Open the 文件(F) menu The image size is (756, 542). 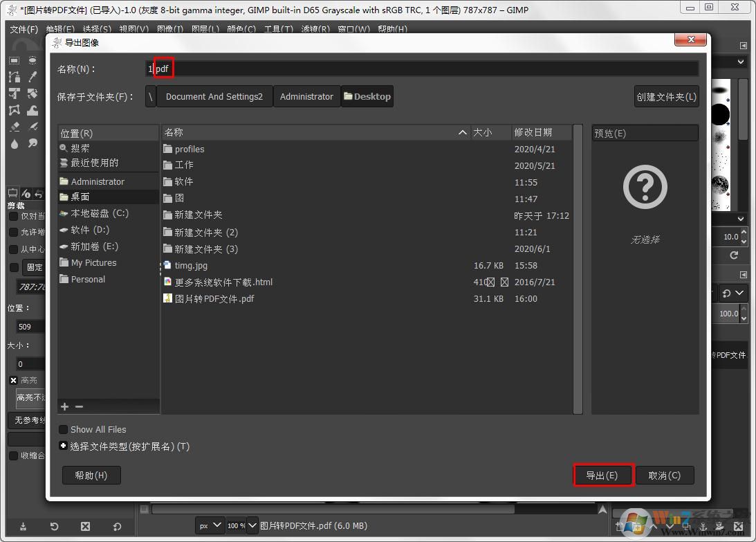coord(23,29)
